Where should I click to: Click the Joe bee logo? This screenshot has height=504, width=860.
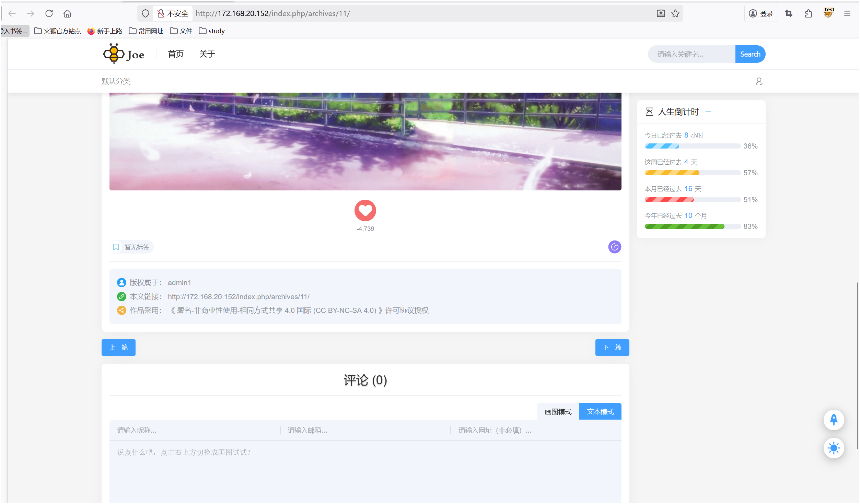pyautogui.click(x=124, y=54)
